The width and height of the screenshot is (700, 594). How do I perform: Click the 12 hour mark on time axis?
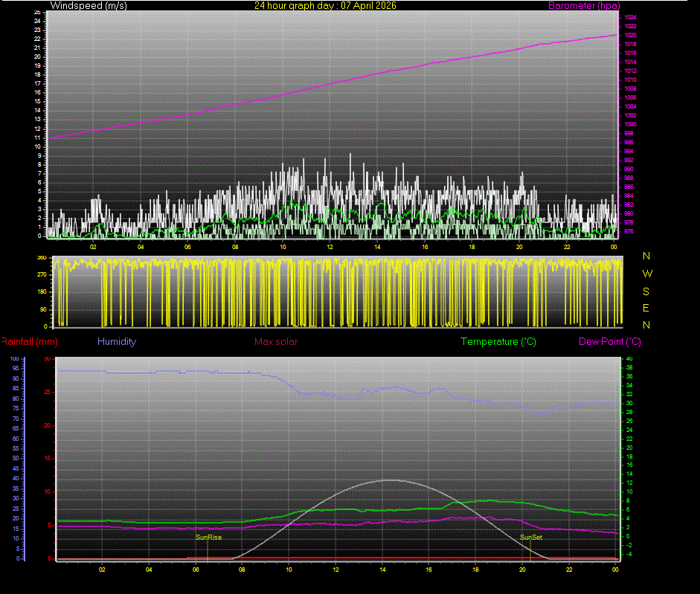[335, 569]
